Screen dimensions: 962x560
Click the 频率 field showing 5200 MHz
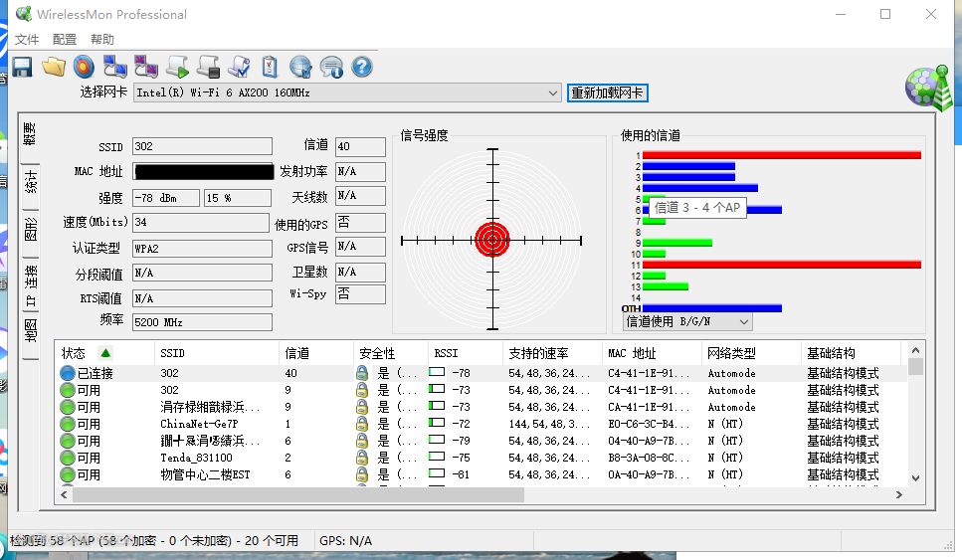(x=203, y=322)
